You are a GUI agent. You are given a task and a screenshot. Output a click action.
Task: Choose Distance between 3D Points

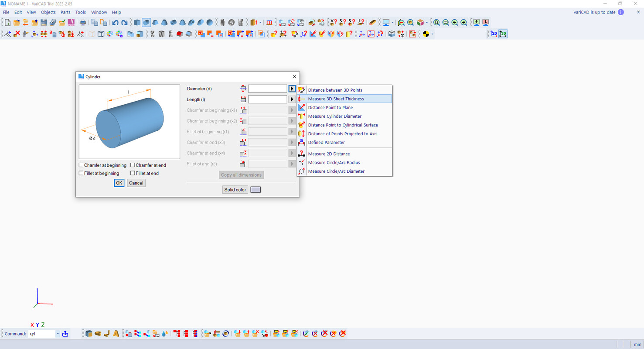pos(344,90)
